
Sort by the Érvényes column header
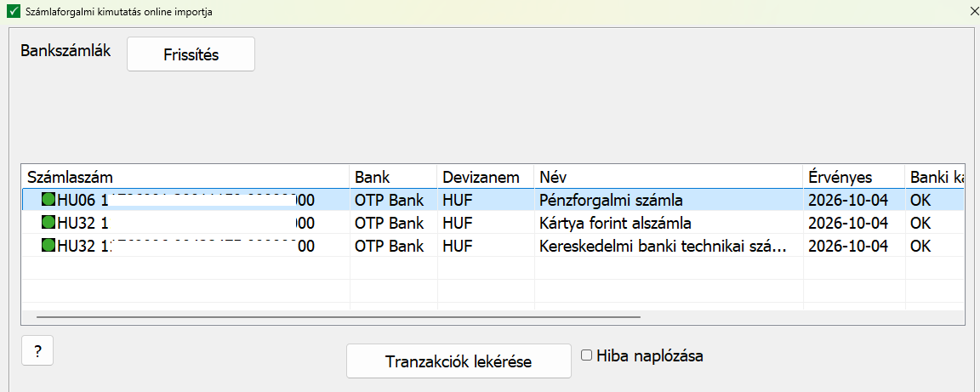pyautogui.click(x=854, y=177)
